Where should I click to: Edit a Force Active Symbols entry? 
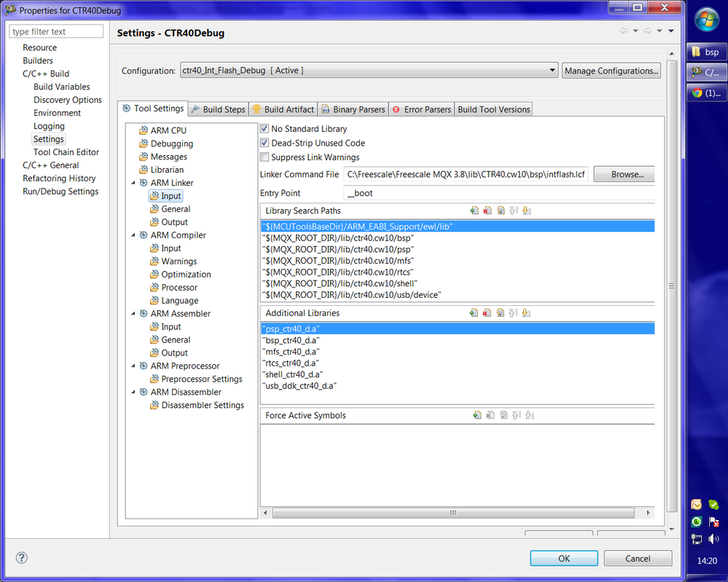click(x=504, y=415)
